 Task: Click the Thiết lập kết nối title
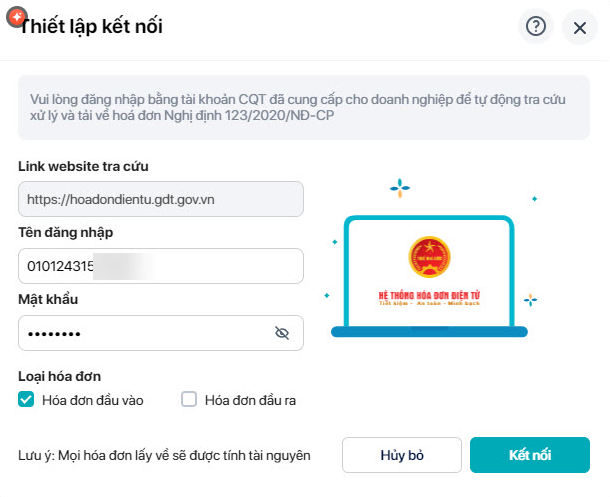pos(91,26)
